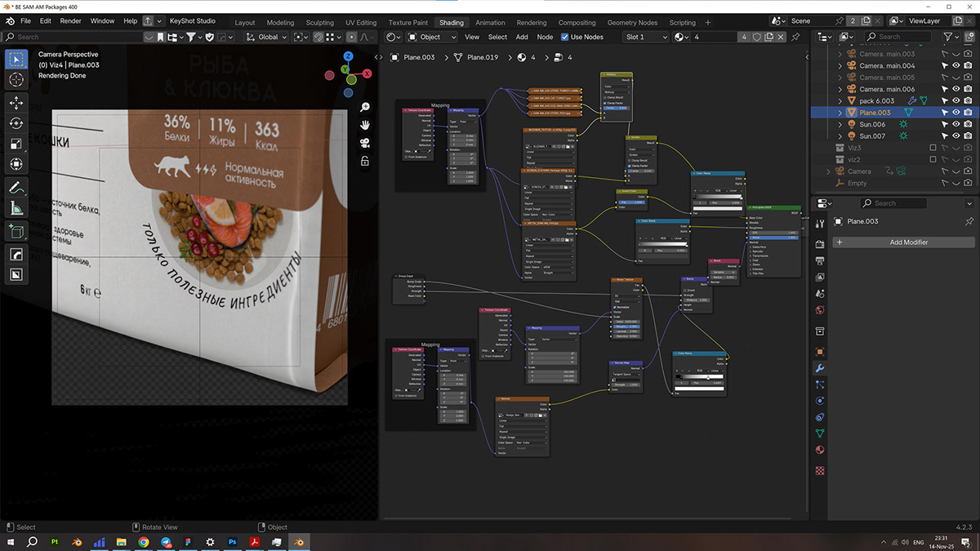Activate the Annotate tool in the viewport
The image size is (980, 551).
click(x=16, y=186)
